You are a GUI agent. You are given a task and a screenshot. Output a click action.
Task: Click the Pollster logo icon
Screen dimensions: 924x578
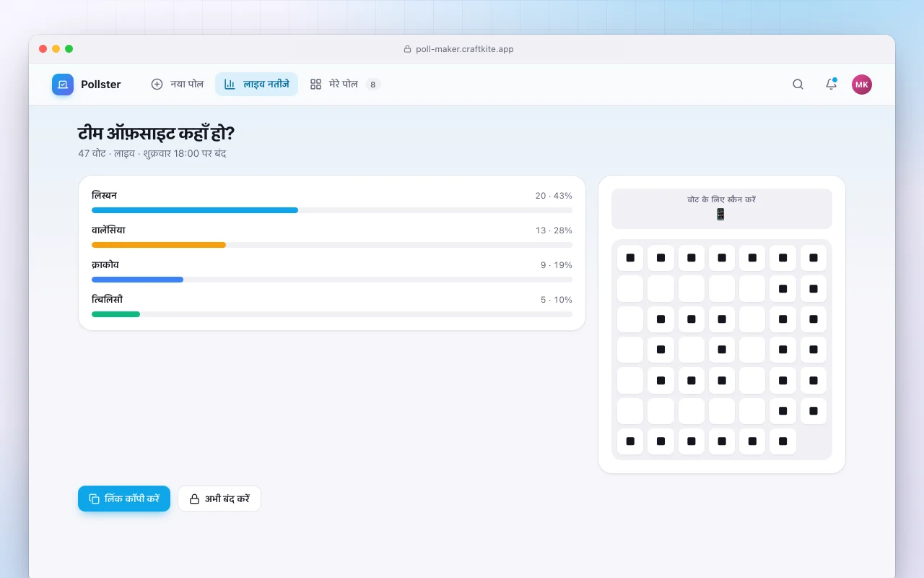(x=63, y=85)
